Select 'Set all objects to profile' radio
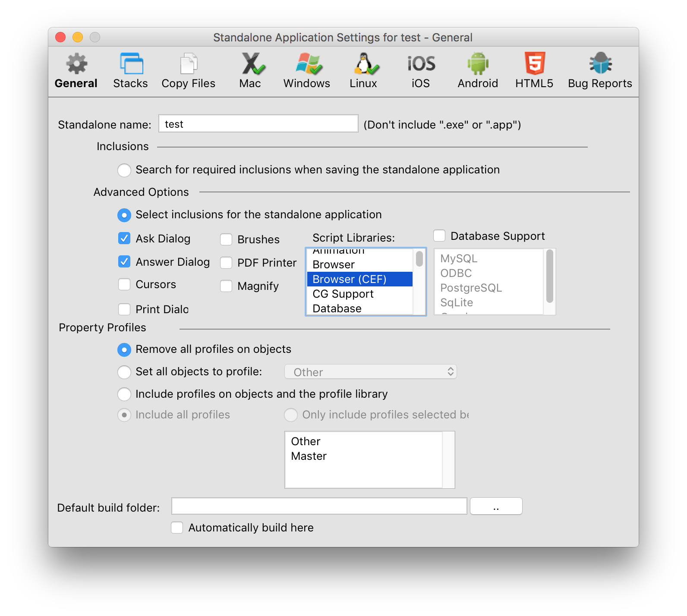The width and height of the screenshot is (687, 616). 124,372
